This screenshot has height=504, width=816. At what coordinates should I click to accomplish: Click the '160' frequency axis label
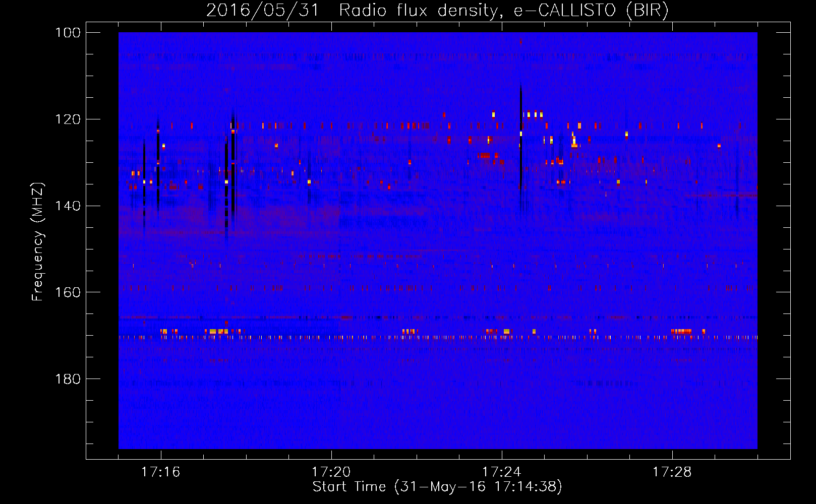coord(68,292)
